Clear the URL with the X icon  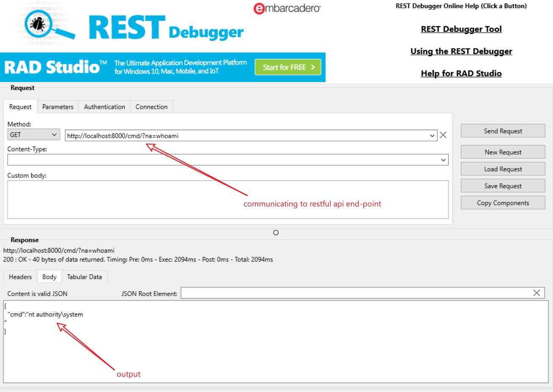pos(443,135)
